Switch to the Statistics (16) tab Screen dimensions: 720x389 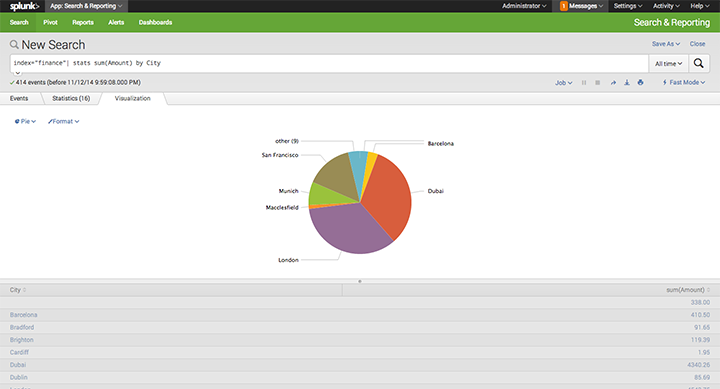[x=71, y=98]
